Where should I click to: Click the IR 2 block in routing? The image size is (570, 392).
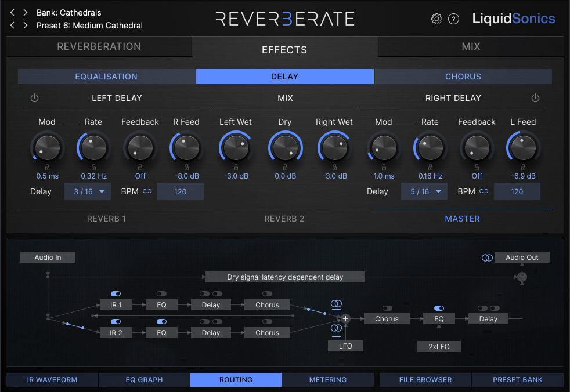pos(116,333)
